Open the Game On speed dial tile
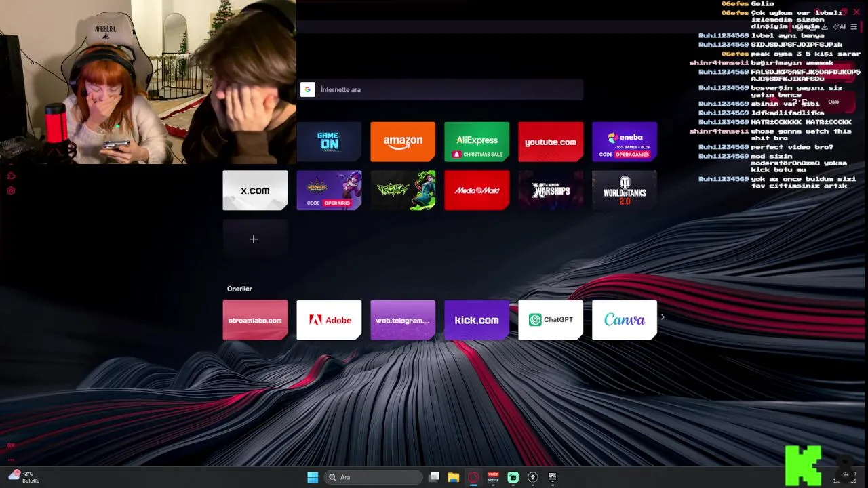Viewport: 868px width, 488px height. (x=329, y=142)
